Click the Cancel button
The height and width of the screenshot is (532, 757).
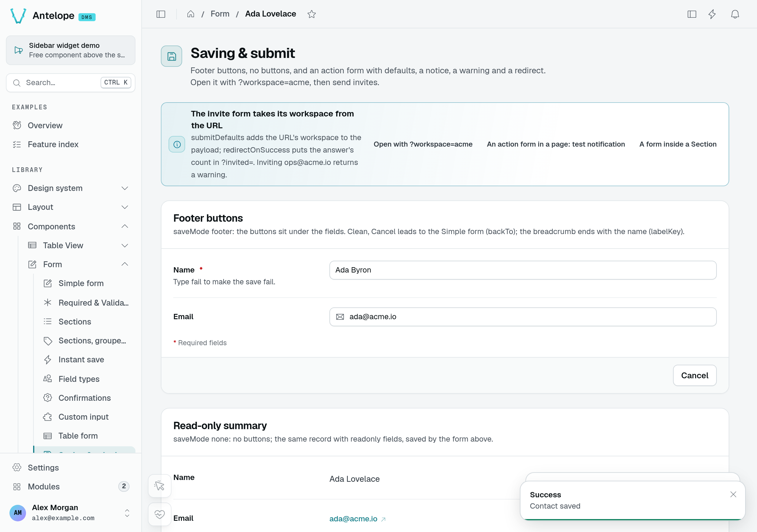click(x=695, y=375)
